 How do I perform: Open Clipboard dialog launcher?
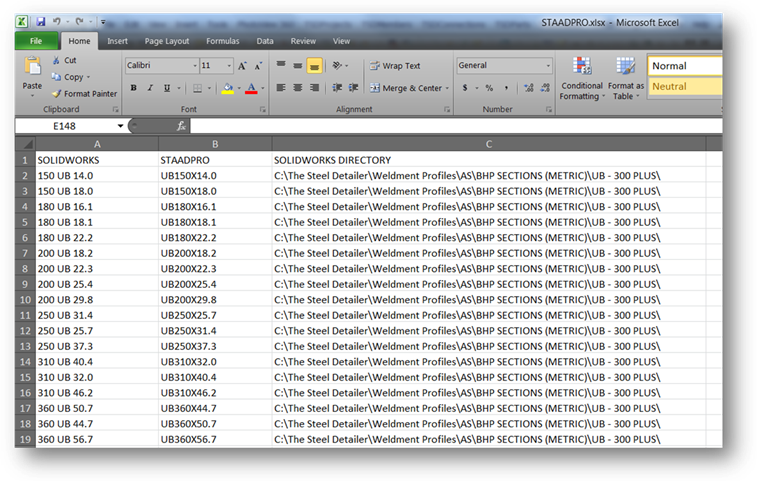click(x=115, y=110)
